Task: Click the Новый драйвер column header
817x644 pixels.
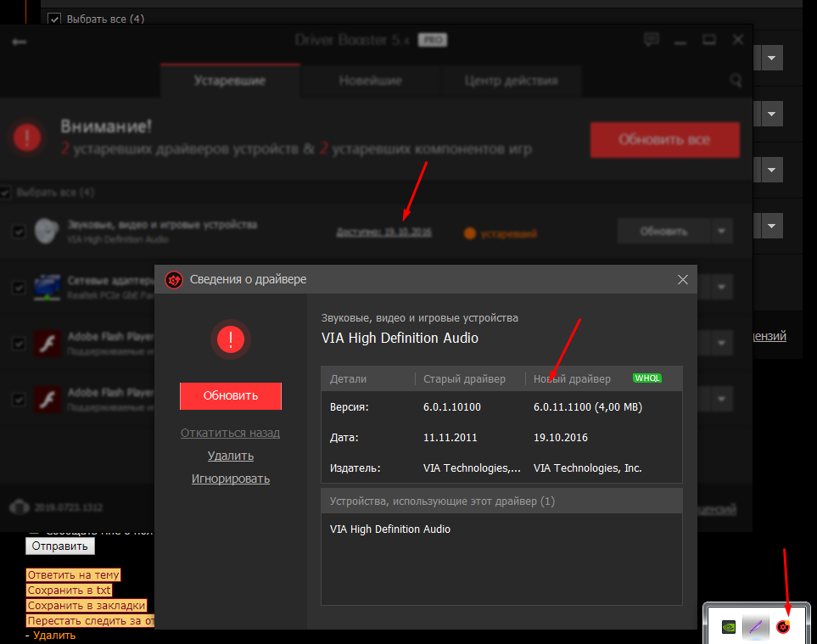Action: (572, 378)
